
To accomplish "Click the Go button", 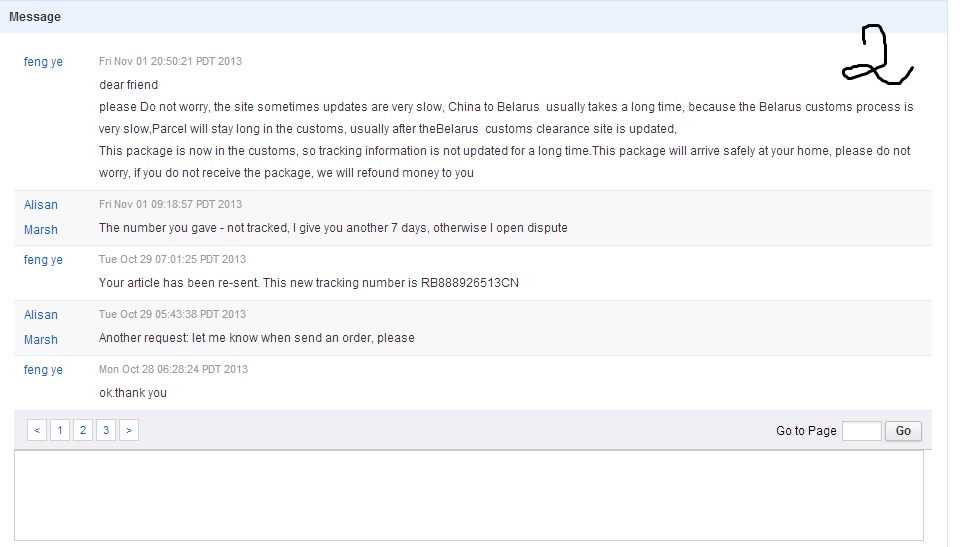I will pyautogui.click(x=903, y=431).
